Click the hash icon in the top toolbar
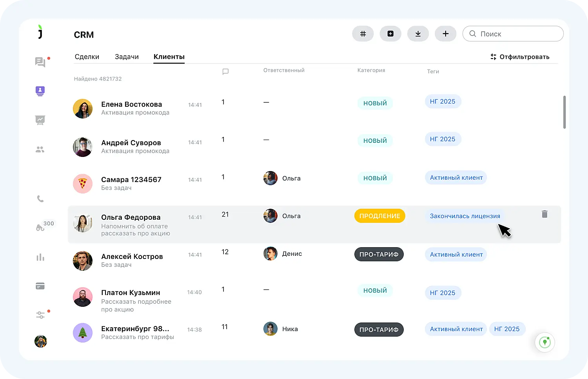 pyautogui.click(x=363, y=34)
